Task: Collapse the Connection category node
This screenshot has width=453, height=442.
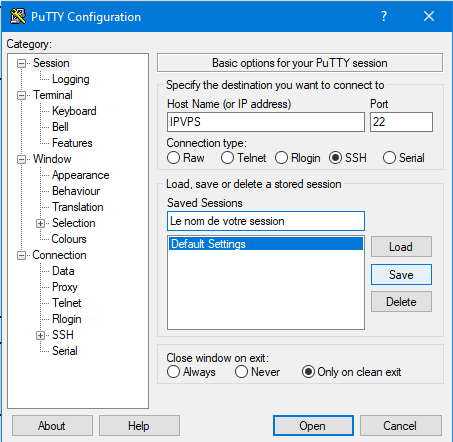Action: pyautogui.click(x=21, y=255)
